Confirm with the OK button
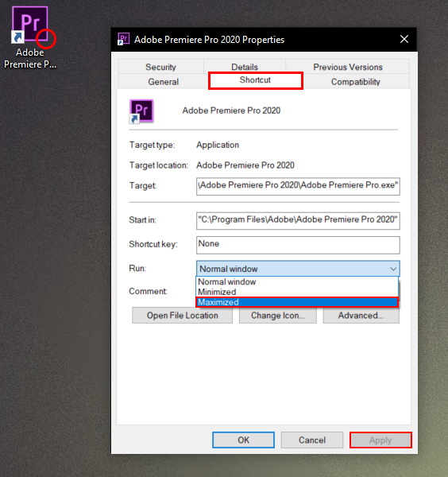This screenshot has width=448, height=477. point(243,440)
